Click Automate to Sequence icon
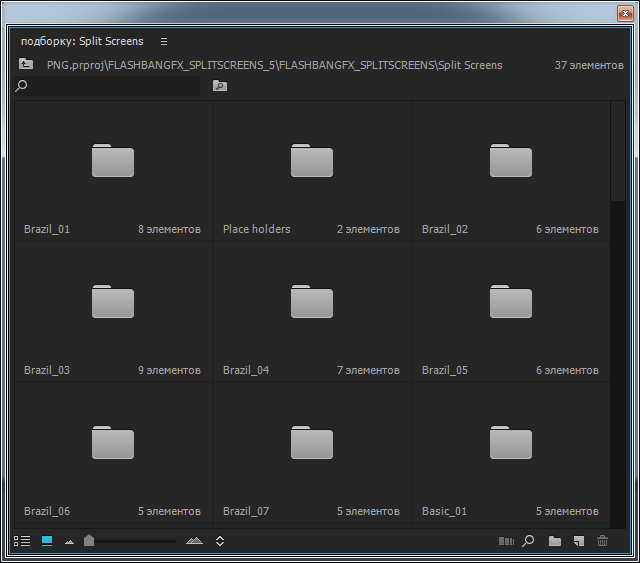 (506, 541)
